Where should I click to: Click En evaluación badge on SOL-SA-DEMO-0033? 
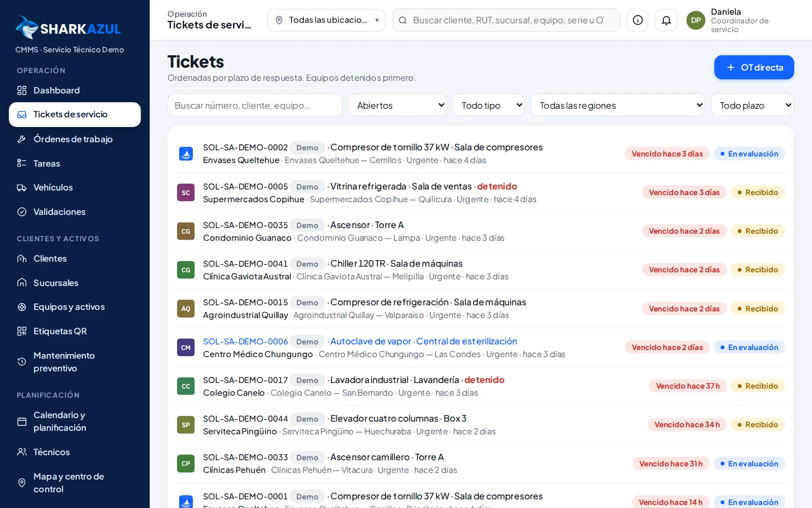pos(749,463)
